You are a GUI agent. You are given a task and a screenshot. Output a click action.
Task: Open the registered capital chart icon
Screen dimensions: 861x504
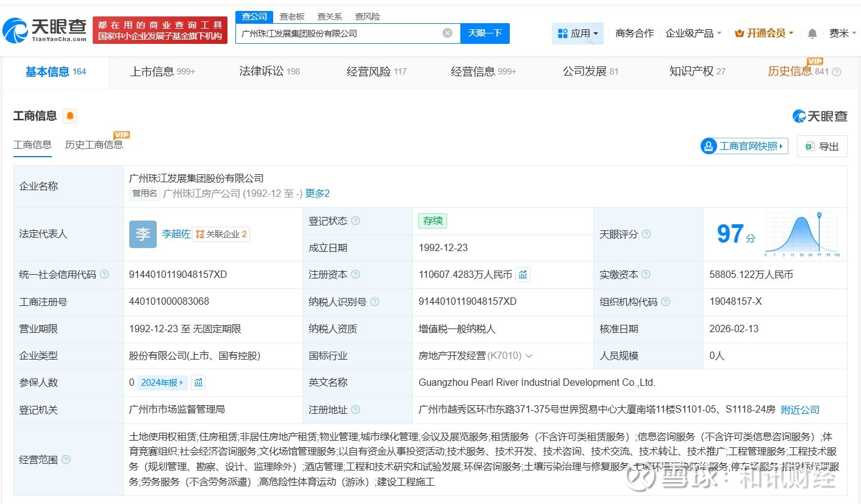(x=523, y=275)
